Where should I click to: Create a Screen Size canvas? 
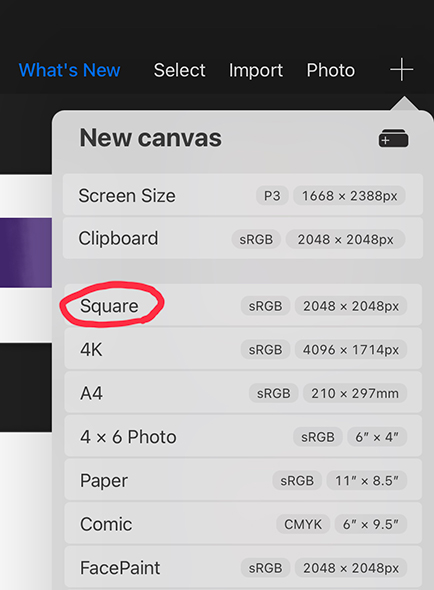pos(243,195)
